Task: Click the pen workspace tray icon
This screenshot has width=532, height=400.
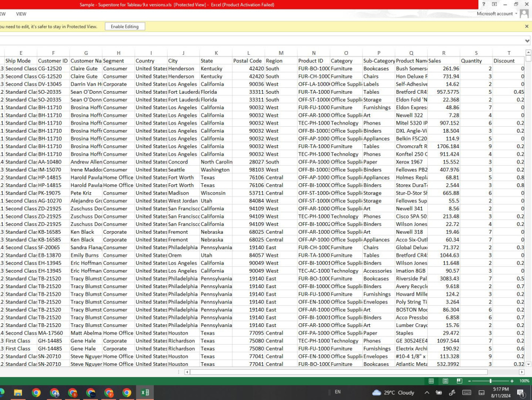Action: pyautogui.click(x=452, y=393)
